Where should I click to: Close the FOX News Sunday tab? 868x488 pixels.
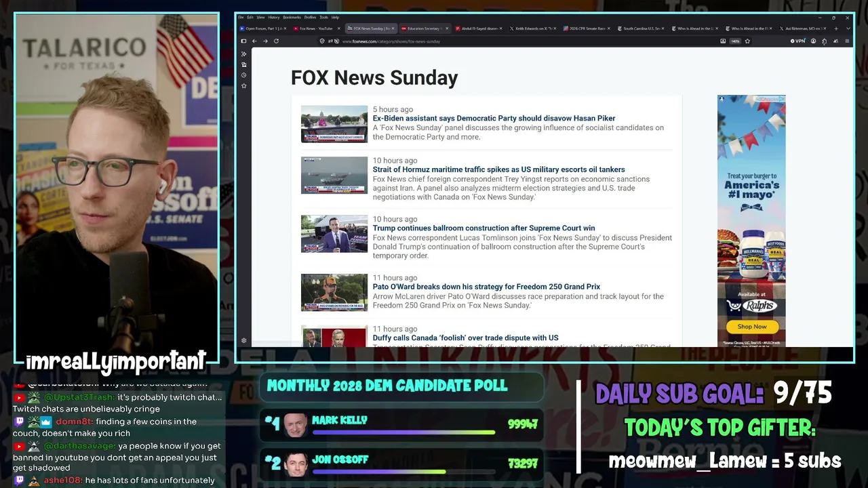point(393,28)
